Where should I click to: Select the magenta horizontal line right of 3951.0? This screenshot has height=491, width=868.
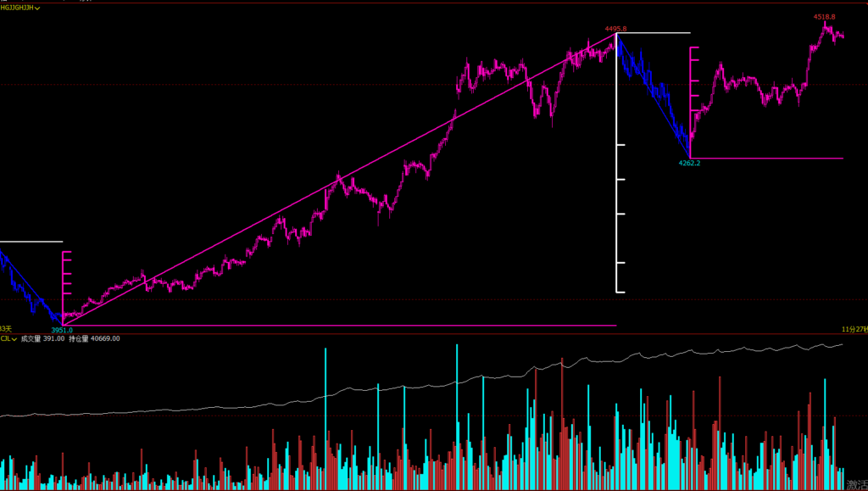point(339,326)
